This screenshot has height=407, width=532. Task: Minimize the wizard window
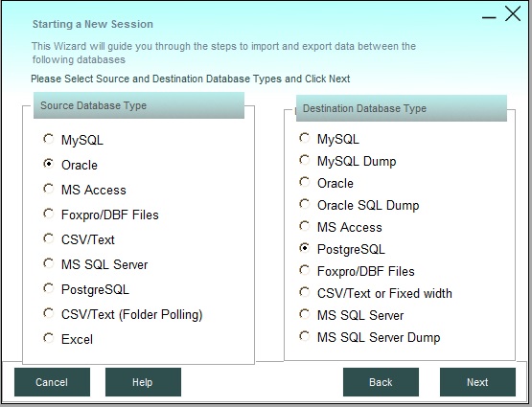coord(489,17)
